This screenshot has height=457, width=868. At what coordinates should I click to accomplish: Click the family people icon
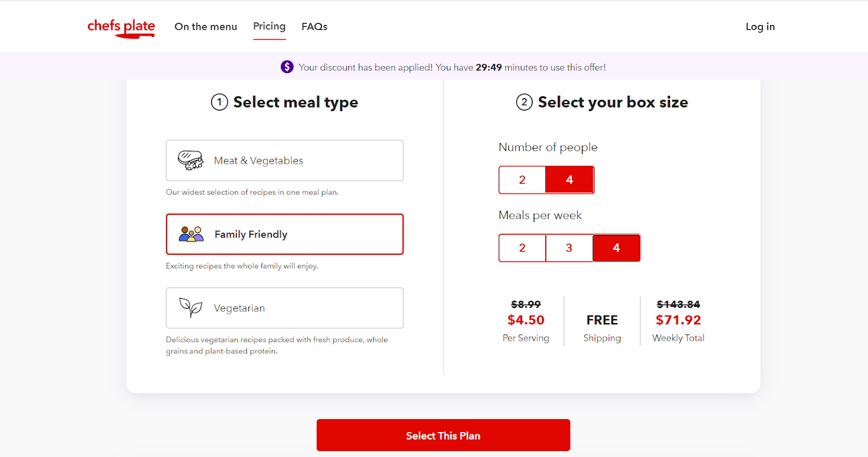click(x=191, y=234)
